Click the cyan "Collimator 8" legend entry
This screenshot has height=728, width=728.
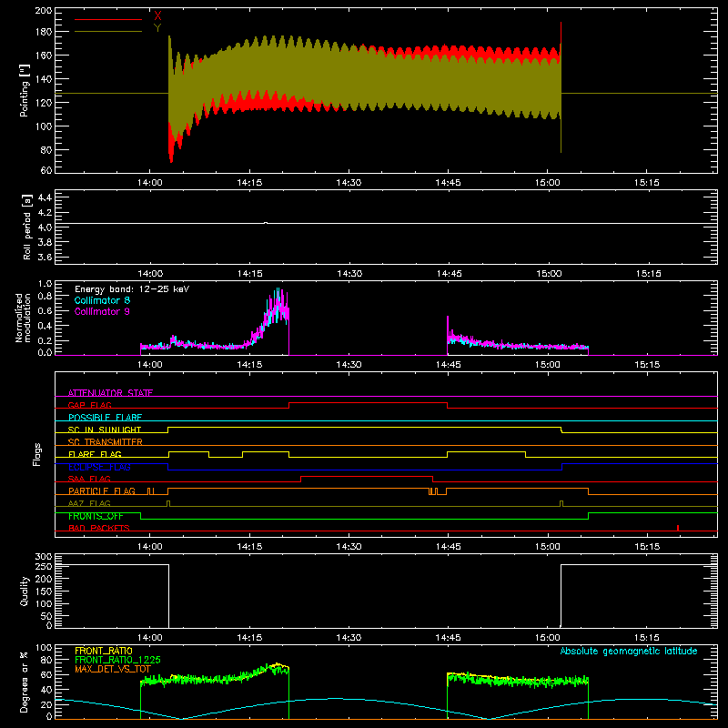point(102,300)
